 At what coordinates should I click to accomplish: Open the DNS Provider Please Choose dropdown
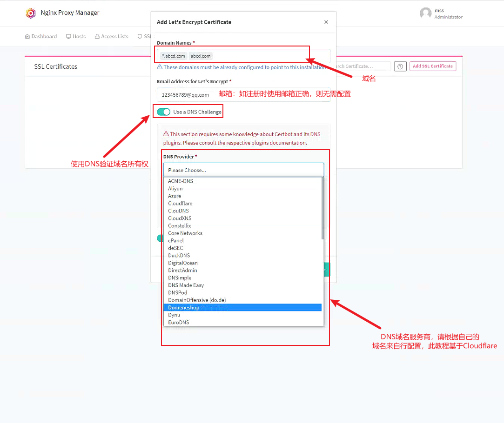point(243,170)
